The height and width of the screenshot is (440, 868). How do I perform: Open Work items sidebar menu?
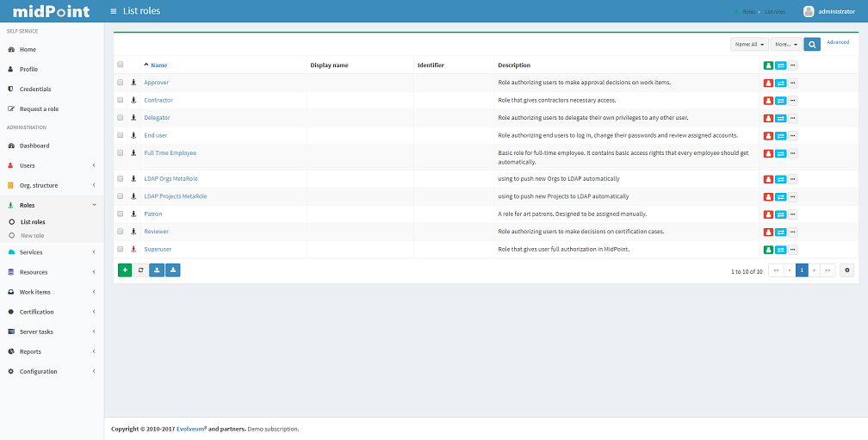[52, 292]
